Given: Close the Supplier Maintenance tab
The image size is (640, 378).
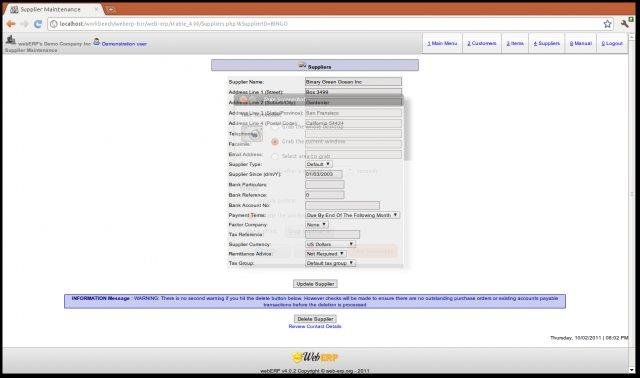Looking at the screenshot, I should (97, 9).
